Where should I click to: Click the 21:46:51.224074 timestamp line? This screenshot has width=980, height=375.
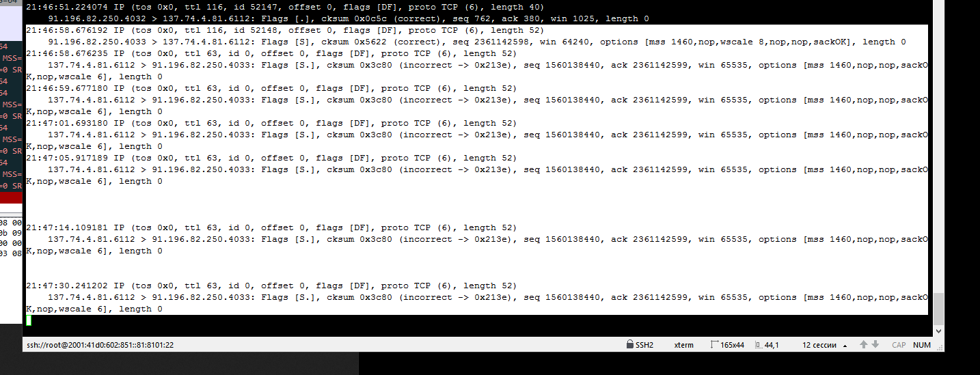pyautogui.click(x=285, y=7)
